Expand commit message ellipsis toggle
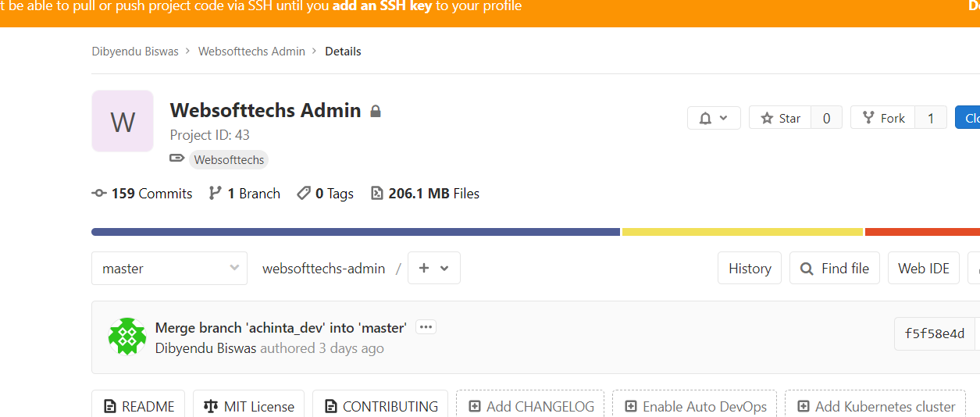980x417 pixels. point(426,327)
